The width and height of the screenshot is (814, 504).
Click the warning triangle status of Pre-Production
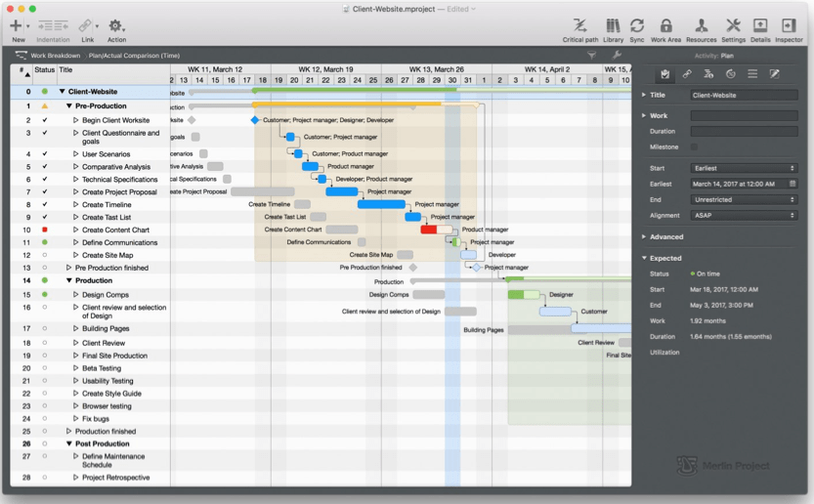45,105
